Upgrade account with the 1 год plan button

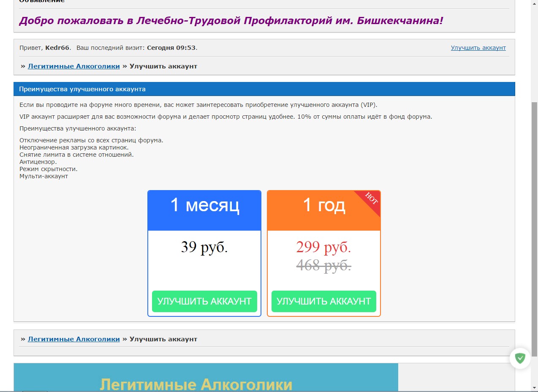pyautogui.click(x=324, y=301)
